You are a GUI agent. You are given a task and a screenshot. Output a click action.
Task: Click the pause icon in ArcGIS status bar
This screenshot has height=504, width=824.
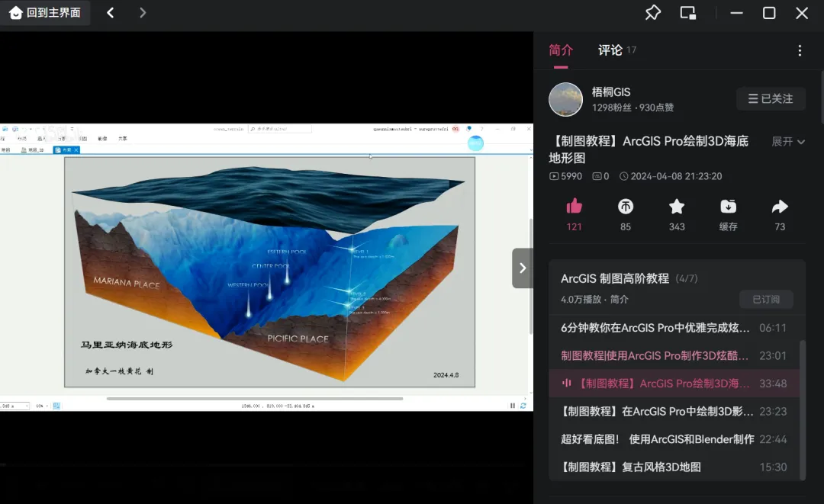[x=513, y=406]
